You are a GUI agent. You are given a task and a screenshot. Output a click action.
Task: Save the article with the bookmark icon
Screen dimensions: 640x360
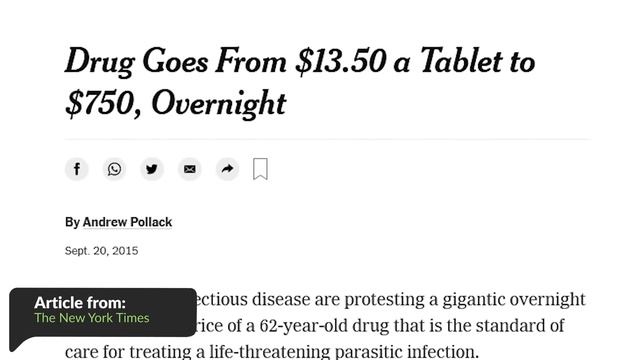(260, 169)
